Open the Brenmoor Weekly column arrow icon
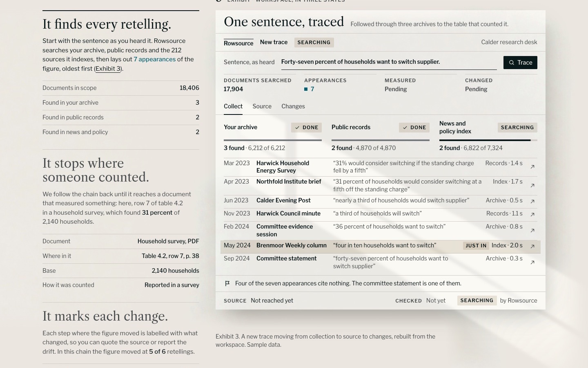This screenshot has height=368, width=588. coord(532,246)
